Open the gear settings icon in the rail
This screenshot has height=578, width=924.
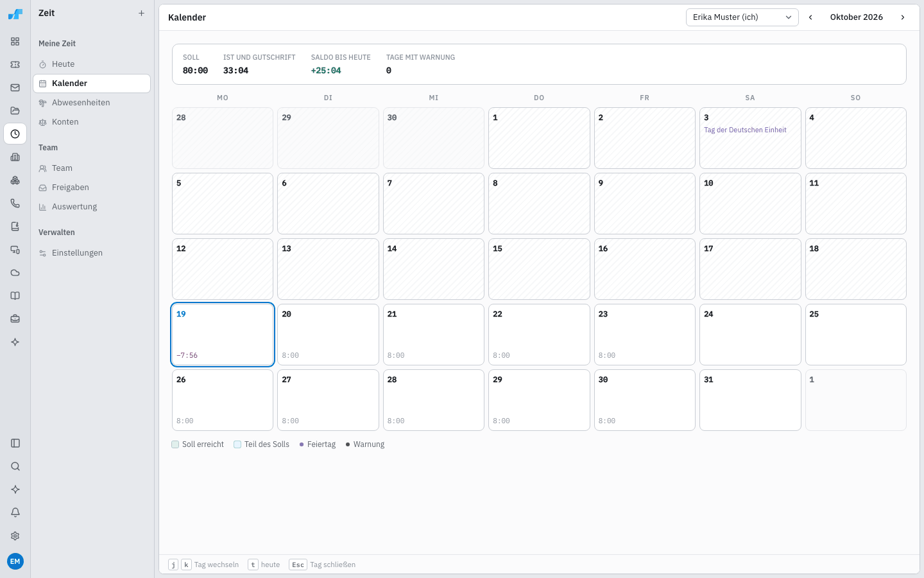(15, 536)
